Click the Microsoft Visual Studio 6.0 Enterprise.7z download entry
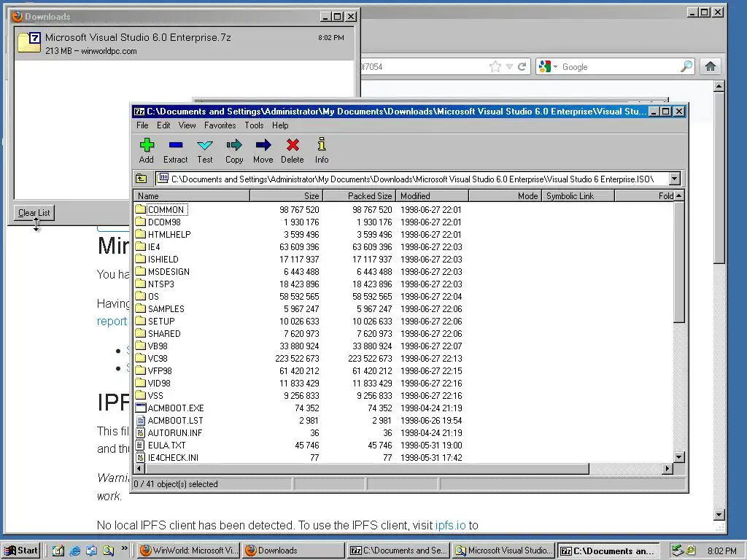The width and height of the screenshot is (747, 560). point(185,43)
